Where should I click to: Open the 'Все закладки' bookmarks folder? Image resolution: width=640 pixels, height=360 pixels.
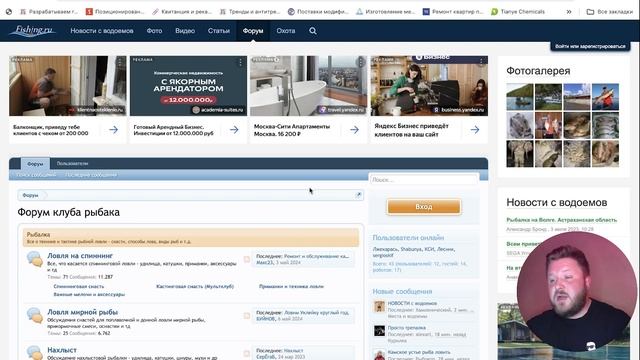(609, 12)
